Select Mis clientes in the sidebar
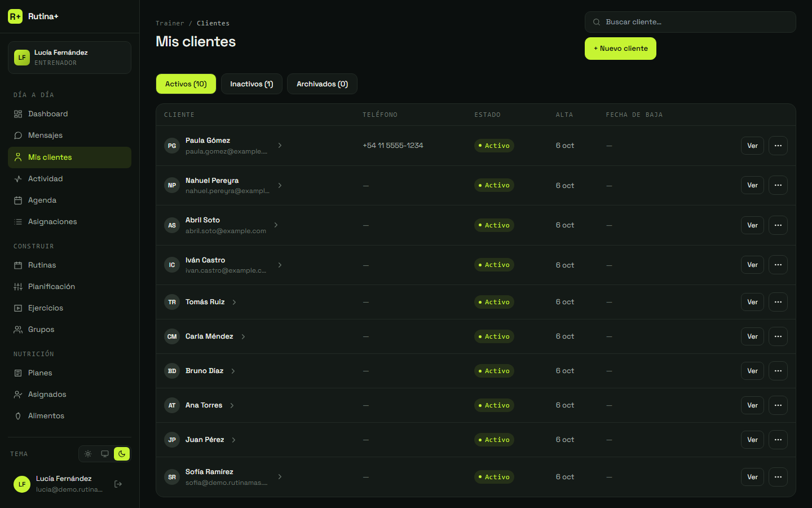Viewport: 812px width, 508px height. point(69,157)
